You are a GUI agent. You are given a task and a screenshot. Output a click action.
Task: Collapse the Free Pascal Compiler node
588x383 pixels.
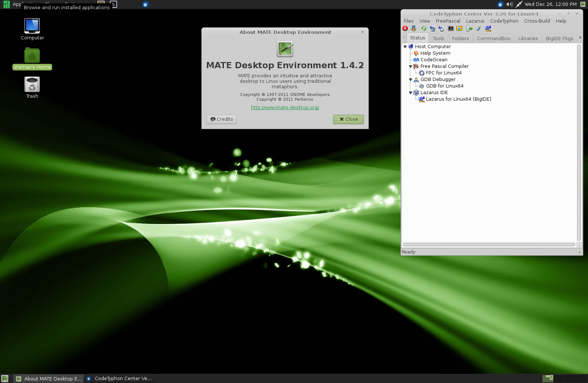pyautogui.click(x=410, y=66)
